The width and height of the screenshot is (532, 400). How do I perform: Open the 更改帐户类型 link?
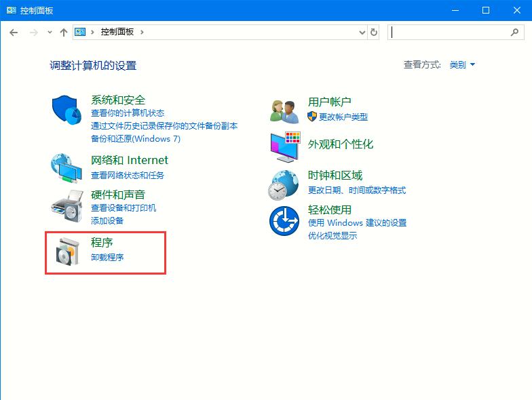click(x=343, y=117)
